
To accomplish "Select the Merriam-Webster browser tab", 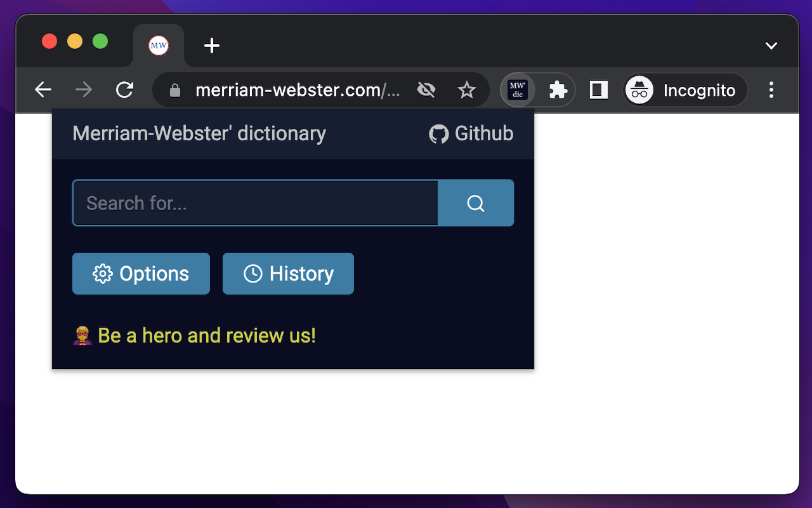I will coord(159,46).
